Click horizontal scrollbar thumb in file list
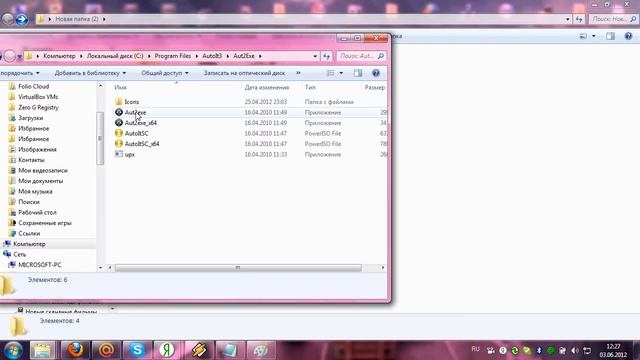This screenshot has height=360, width=640. 238,268
